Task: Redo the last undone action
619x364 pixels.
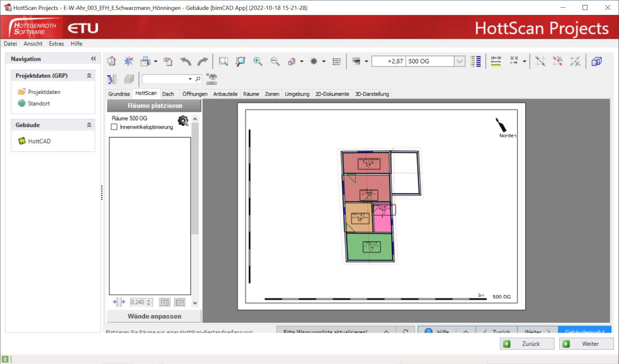Action: tap(203, 61)
